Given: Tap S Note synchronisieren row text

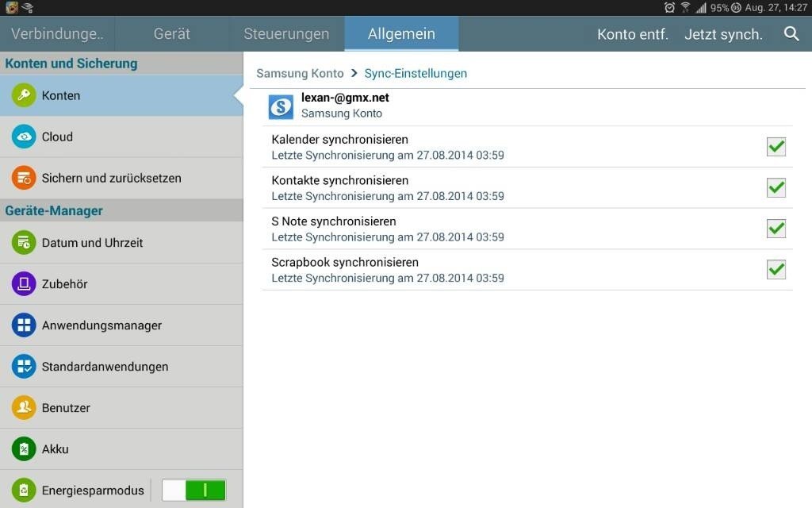Looking at the screenshot, I should [x=334, y=221].
